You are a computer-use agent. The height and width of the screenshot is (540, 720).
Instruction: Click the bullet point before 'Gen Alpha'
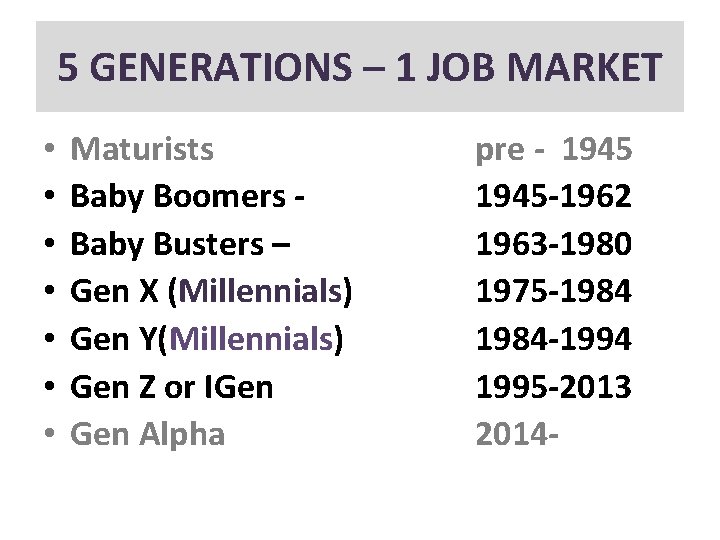(48, 436)
